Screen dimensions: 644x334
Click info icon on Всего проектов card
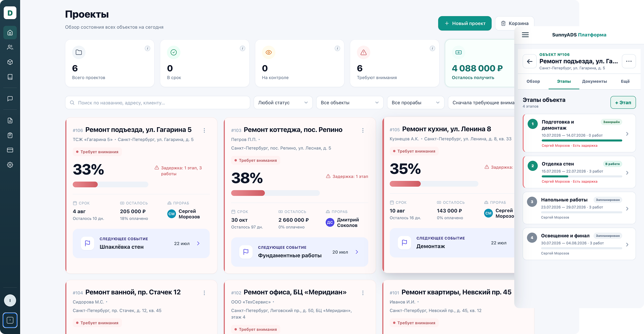pos(147,48)
